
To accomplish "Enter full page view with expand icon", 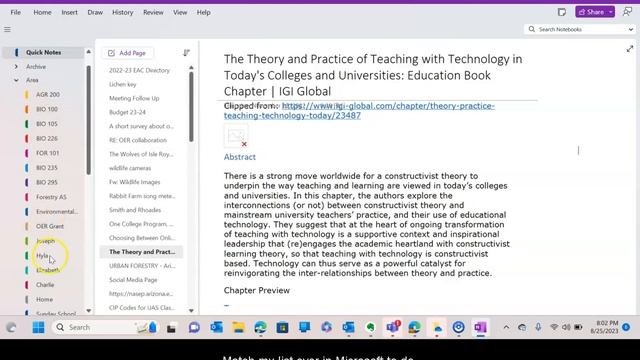I will [630, 49].
